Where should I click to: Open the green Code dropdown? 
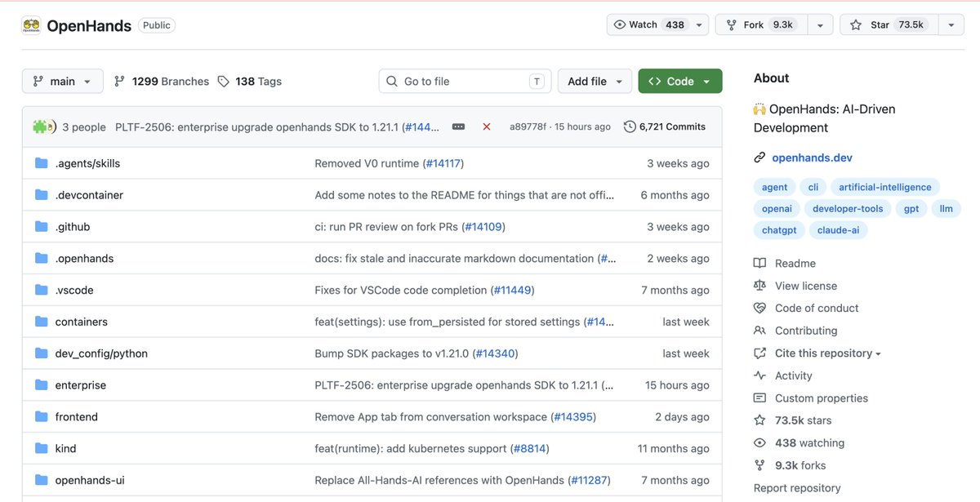coord(680,81)
